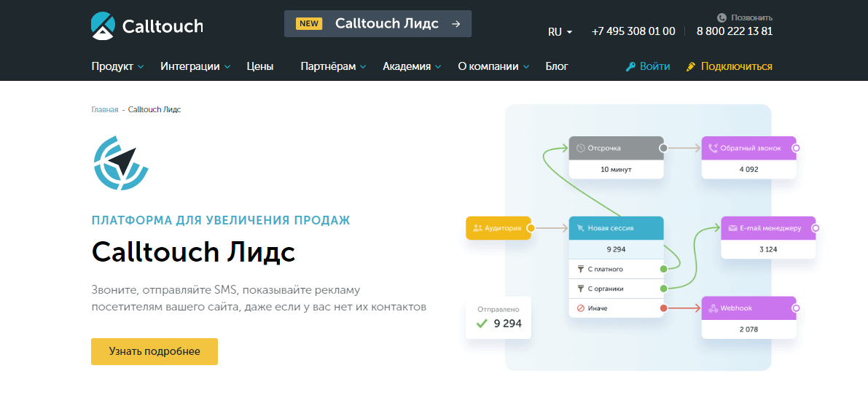
Task: Click the red connector dot of Иначе
Action: 663,308
